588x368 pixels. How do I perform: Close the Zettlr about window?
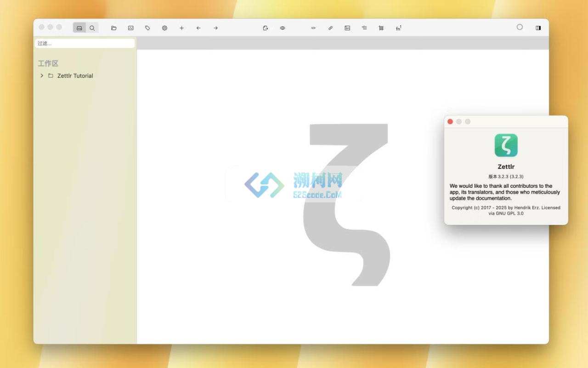click(x=450, y=121)
